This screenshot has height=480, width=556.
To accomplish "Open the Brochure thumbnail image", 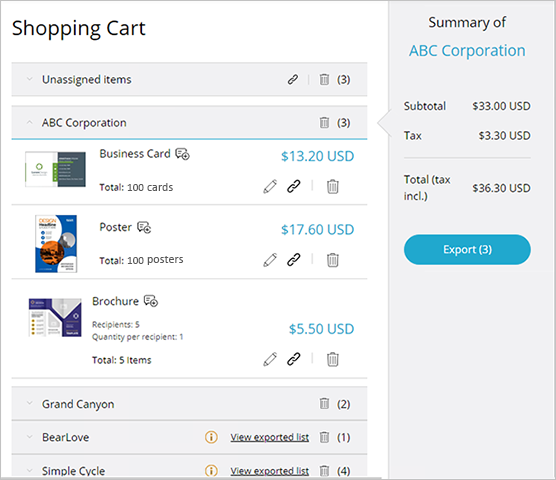I will (x=55, y=317).
